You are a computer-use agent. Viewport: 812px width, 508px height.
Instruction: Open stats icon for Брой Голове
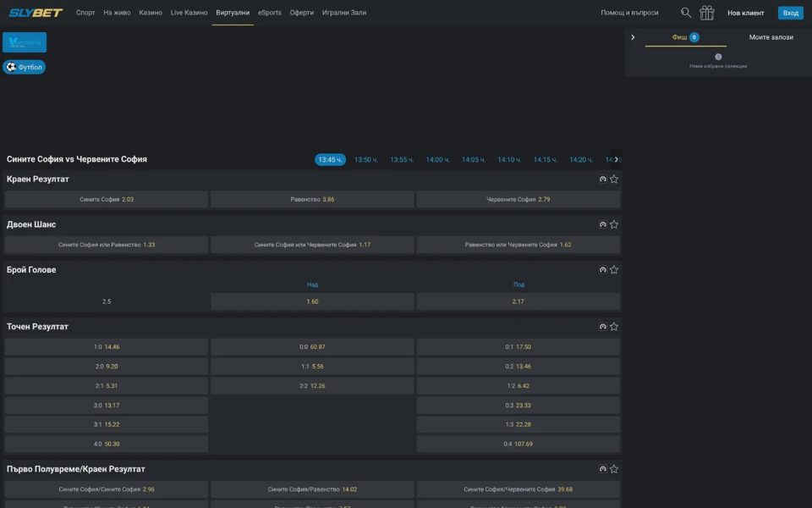603,269
